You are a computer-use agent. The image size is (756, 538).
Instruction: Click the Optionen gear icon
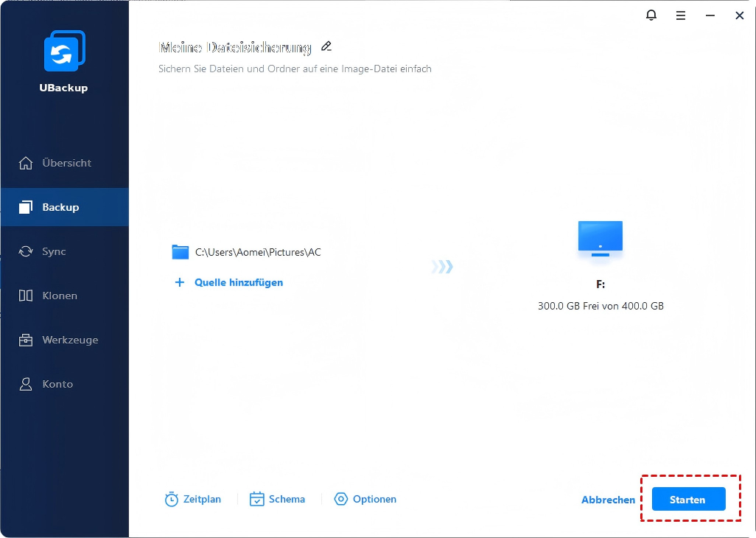pyautogui.click(x=340, y=499)
